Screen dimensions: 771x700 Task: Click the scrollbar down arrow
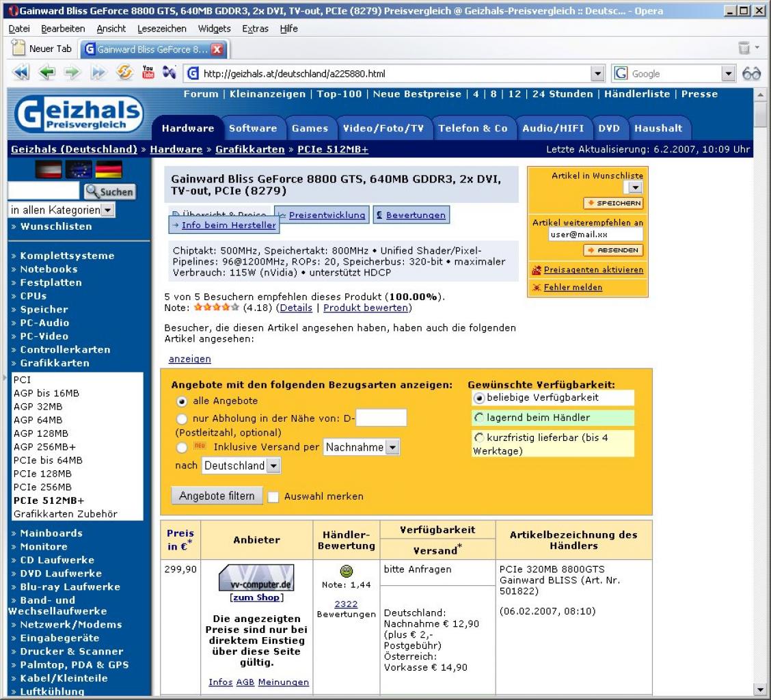pyautogui.click(x=761, y=689)
